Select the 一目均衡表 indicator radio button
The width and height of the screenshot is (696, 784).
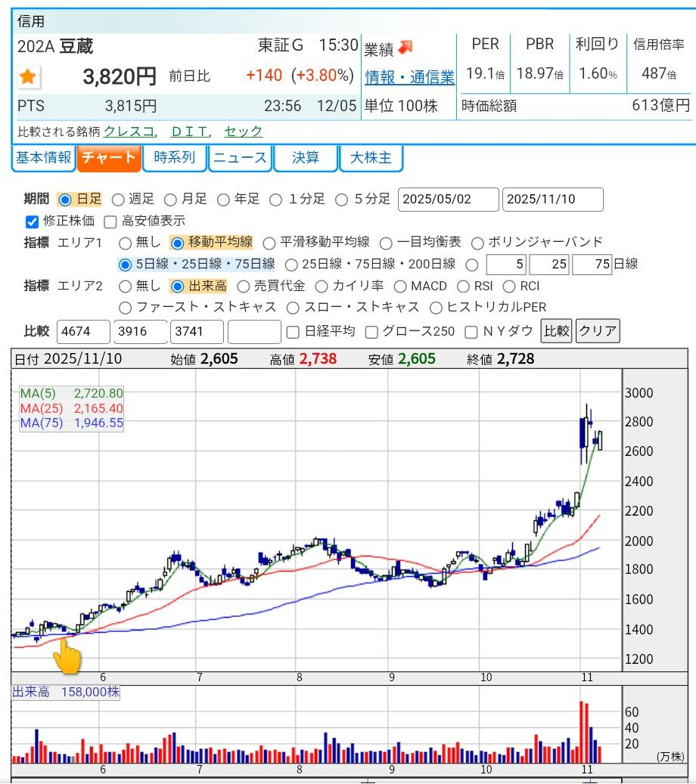pos(387,243)
